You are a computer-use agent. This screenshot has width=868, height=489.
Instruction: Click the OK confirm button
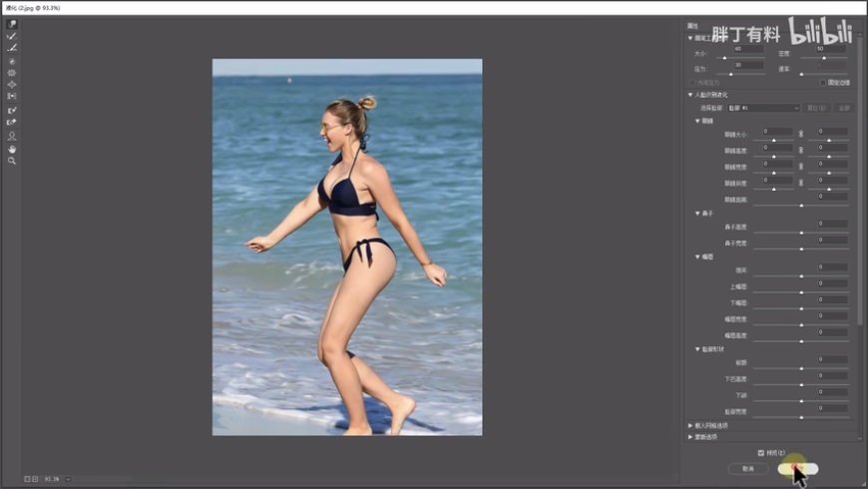tap(798, 468)
